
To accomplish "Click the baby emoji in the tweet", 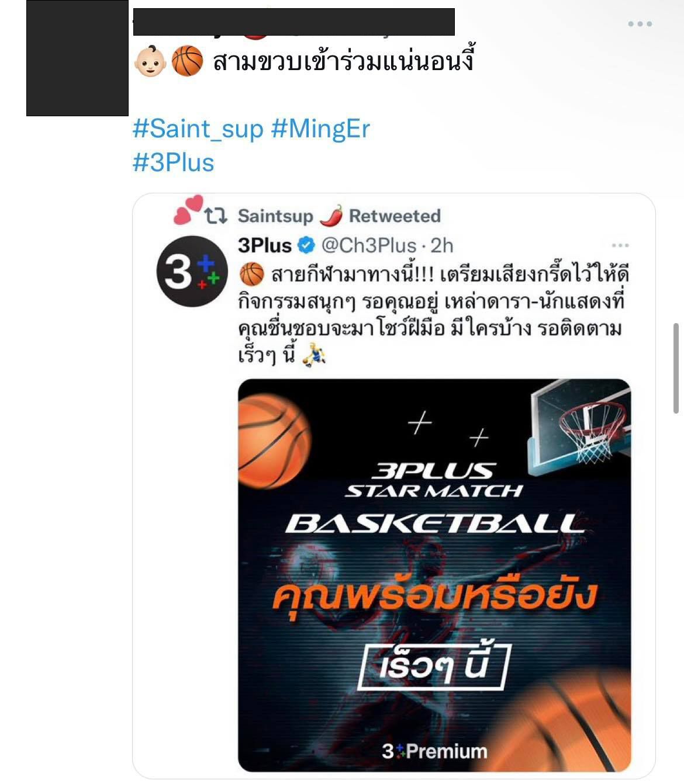I will (x=150, y=62).
